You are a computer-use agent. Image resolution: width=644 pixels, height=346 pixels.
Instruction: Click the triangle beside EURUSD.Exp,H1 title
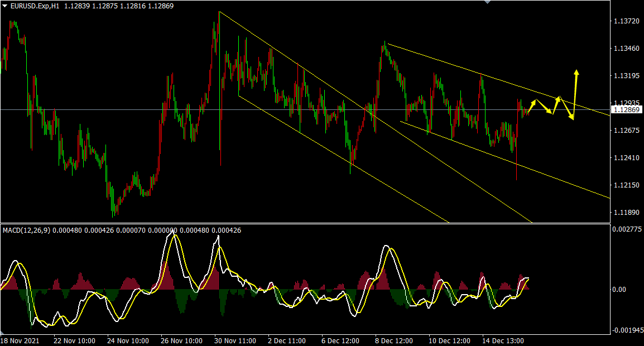[x=5, y=6]
